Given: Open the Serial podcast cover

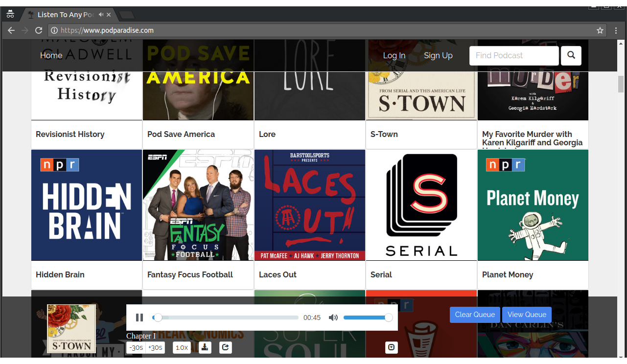Looking at the screenshot, I should 421,205.
